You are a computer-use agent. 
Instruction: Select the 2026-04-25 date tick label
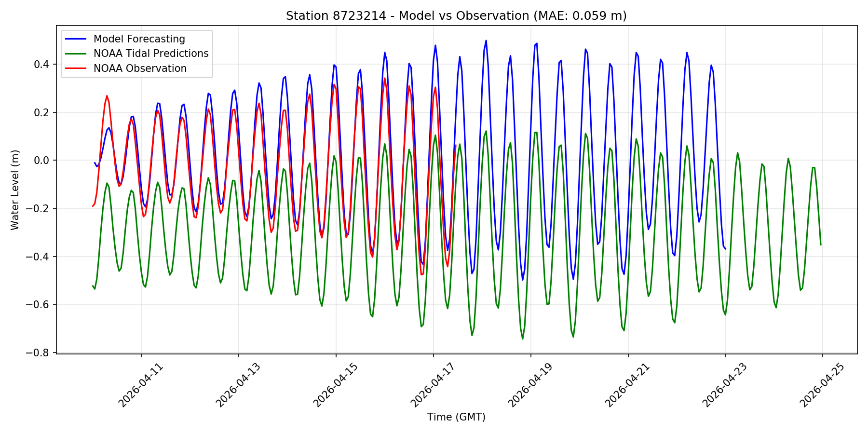tap(822, 385)
